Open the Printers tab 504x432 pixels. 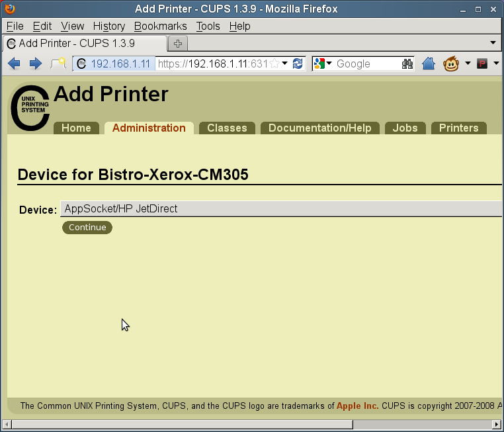pyautogui.click(x=458, y=128)
